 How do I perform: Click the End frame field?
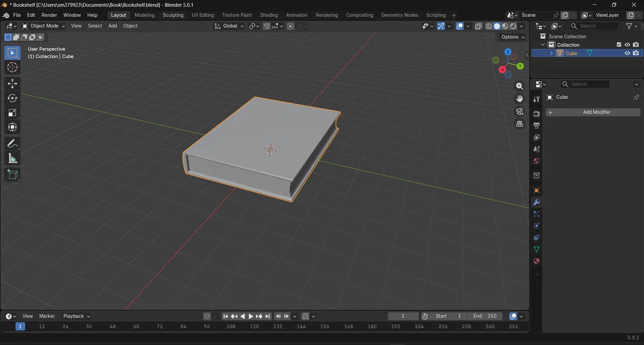pos(485,316)
